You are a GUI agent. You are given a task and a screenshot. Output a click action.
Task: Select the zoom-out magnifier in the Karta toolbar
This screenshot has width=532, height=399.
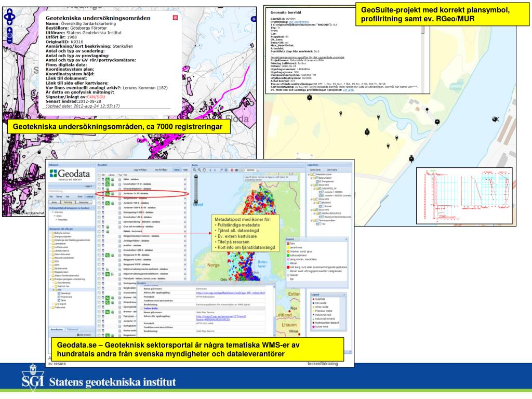pyautogui.click(x=199, y=170)
